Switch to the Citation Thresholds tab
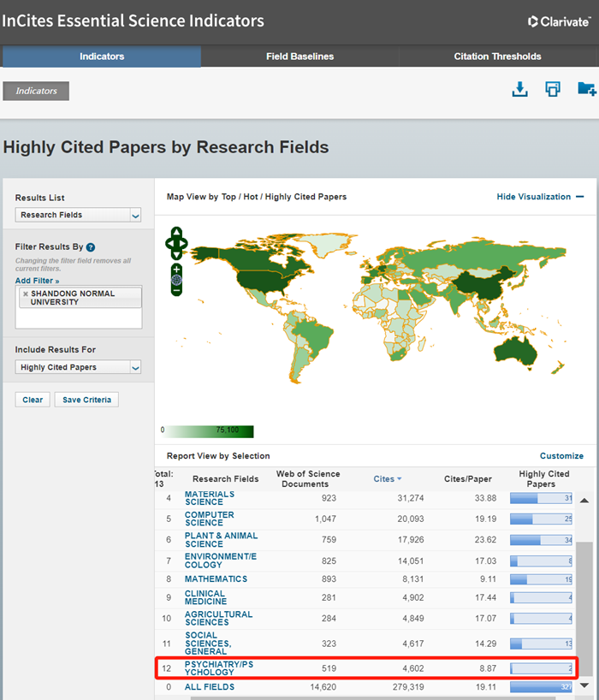 tap(497, 56)
